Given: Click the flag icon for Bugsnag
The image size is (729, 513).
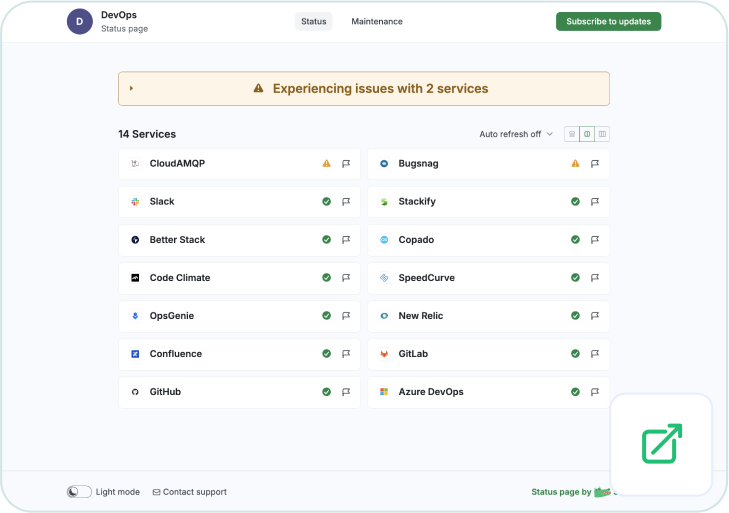Looking at the screenshot, I should (595, 164).
